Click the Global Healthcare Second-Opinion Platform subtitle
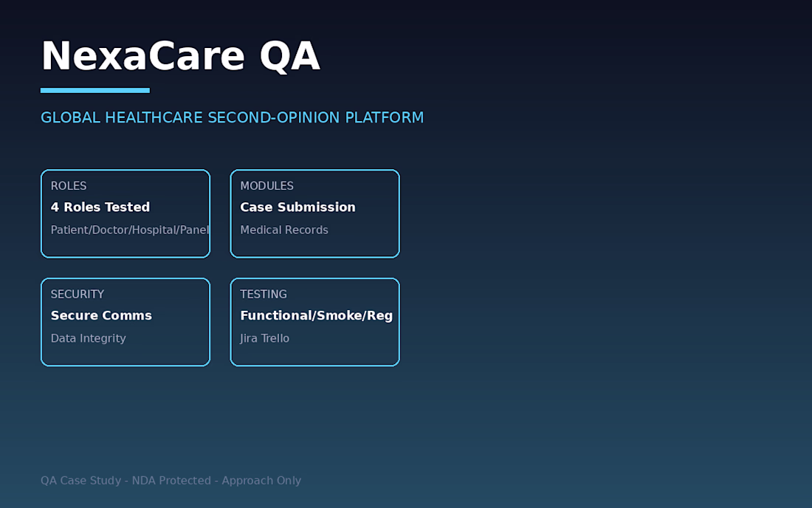 [232, 117]
